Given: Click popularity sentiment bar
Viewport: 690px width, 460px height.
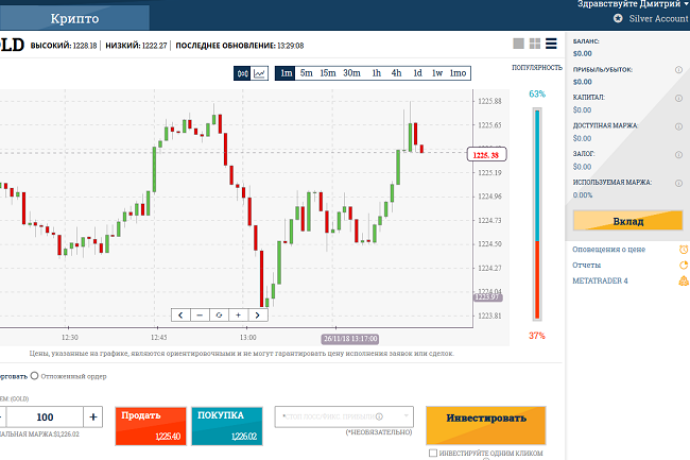Looking at the screenshot, I should click(x=537, y=214).
